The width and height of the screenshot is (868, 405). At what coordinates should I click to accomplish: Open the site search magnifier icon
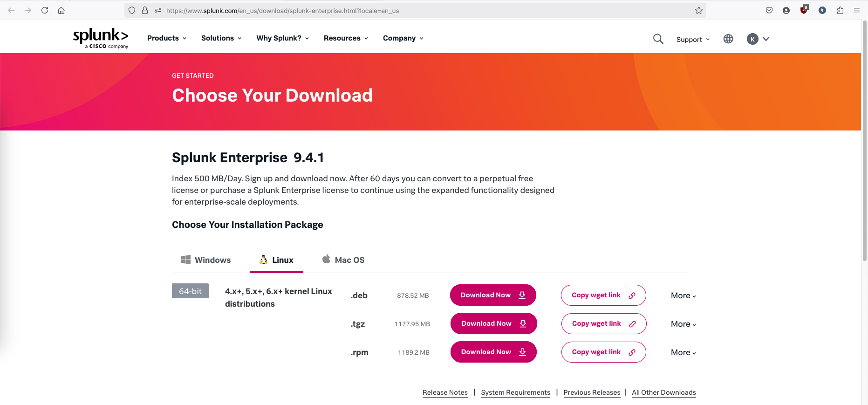coord(658,39)
